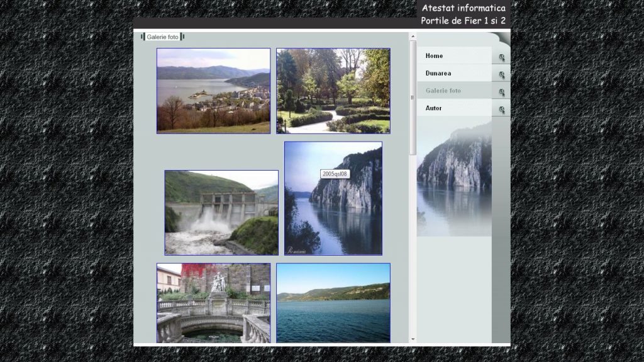The image size is (644, 362).
Task: View the blue river and hills photo
Action: 333,303
